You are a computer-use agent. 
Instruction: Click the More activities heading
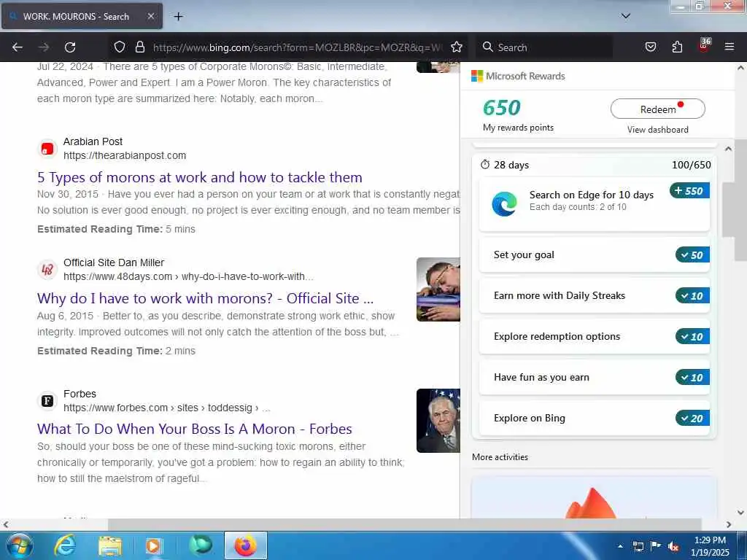(500, 457)
